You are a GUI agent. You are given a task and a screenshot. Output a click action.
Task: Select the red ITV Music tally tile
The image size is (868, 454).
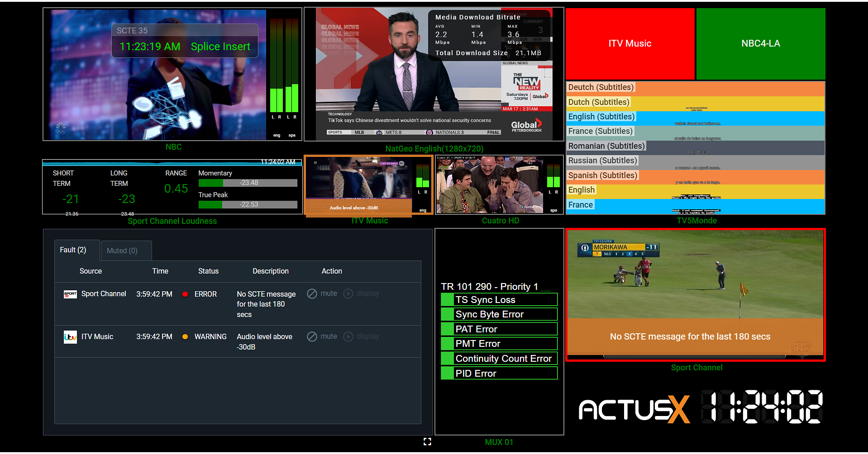630,43
